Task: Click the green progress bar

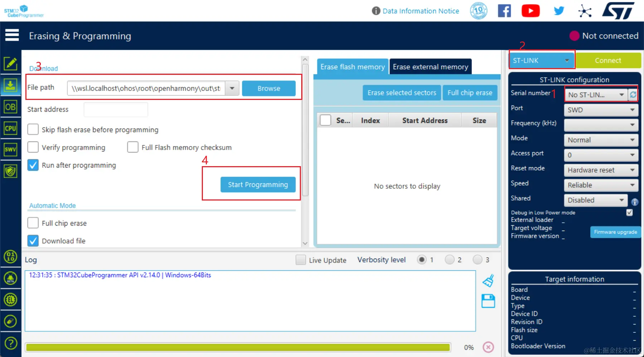Action: (238, 347)
